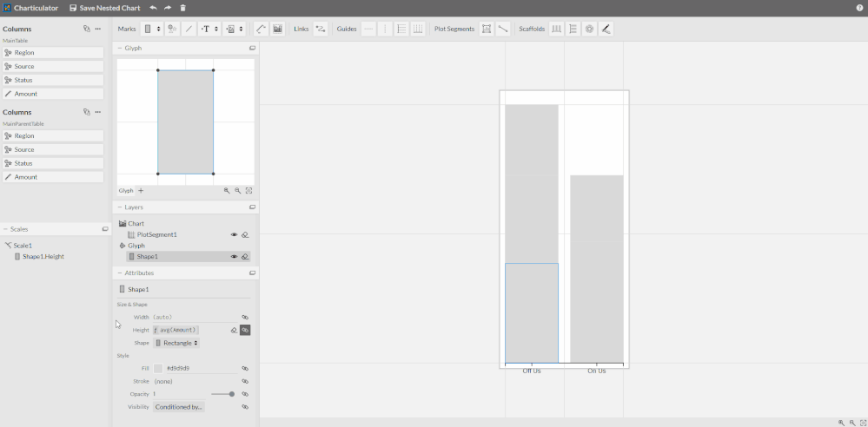This screenshot has height=427, width=868.
Task: Click the Save Nested Chart button
Action: click(104, 9)
